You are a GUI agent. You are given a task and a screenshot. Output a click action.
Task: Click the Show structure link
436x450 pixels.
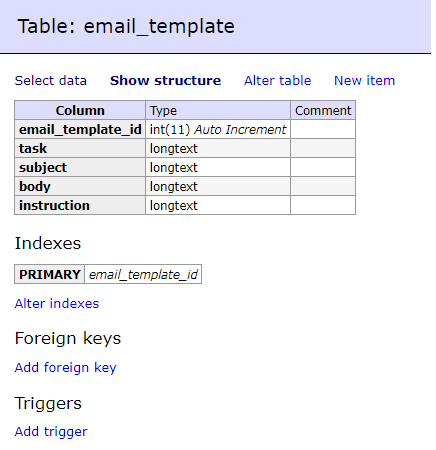point(165,81)
